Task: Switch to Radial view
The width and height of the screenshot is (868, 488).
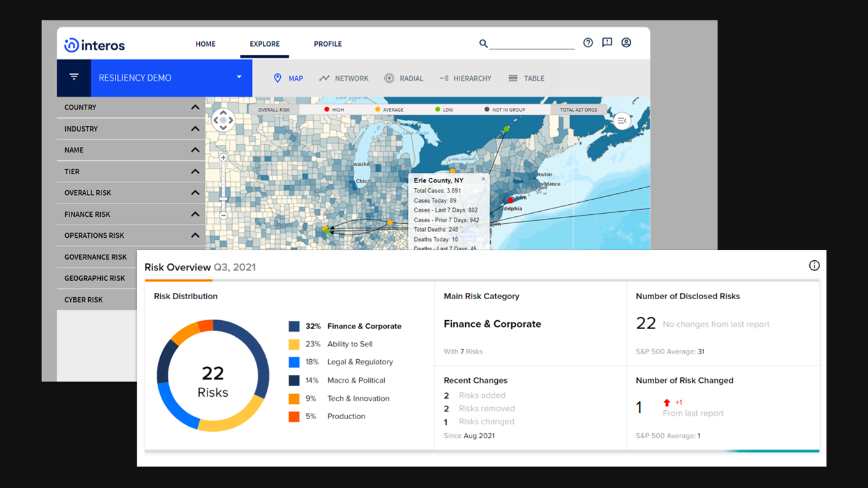Action: click(404, 78)
